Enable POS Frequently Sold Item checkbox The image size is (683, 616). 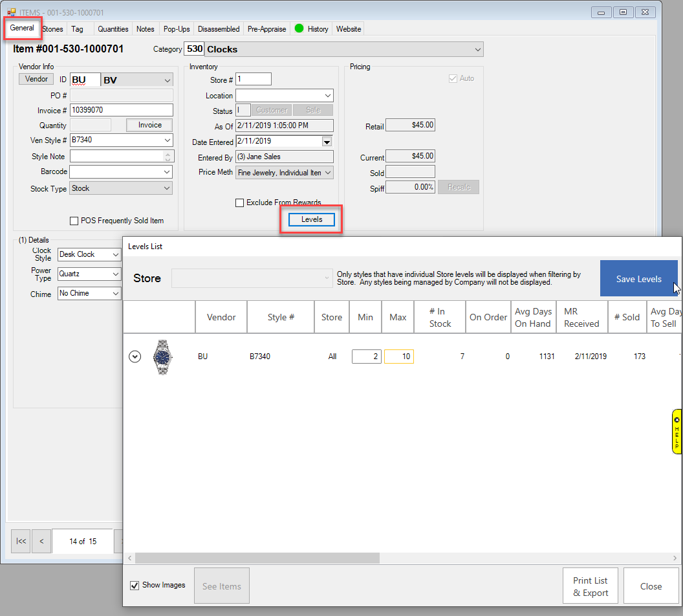click(74, 221)
